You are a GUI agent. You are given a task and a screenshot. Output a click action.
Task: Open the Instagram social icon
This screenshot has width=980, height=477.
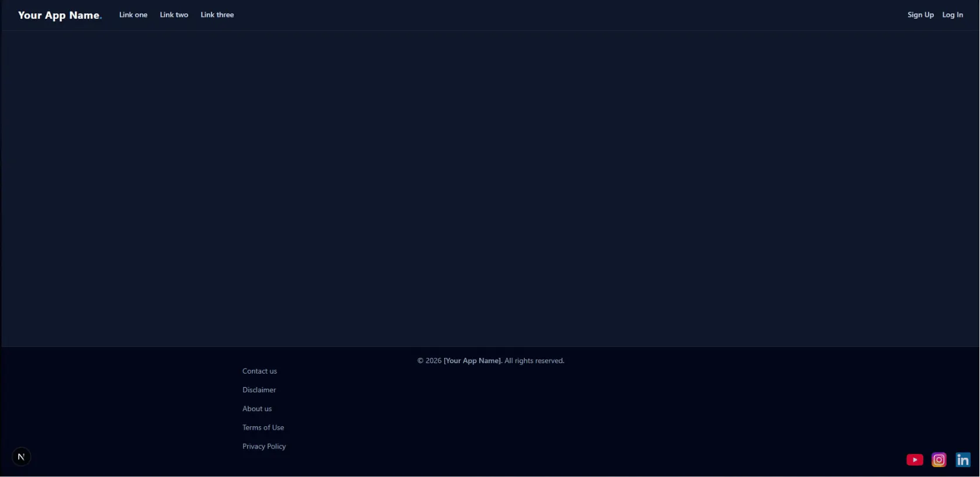tap(939, 460)
